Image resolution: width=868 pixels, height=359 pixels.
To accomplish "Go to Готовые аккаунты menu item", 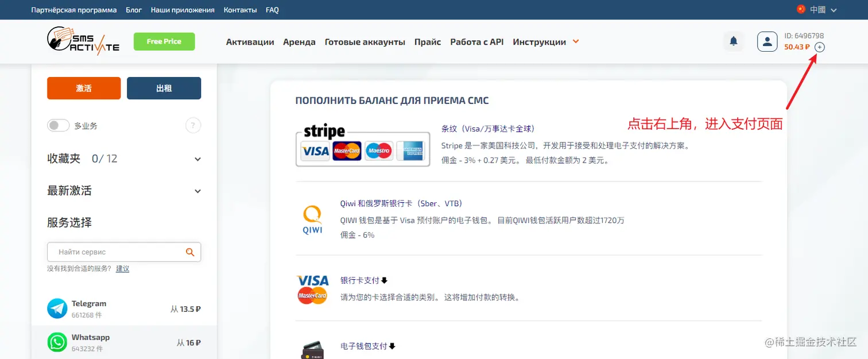I will 365,42.
